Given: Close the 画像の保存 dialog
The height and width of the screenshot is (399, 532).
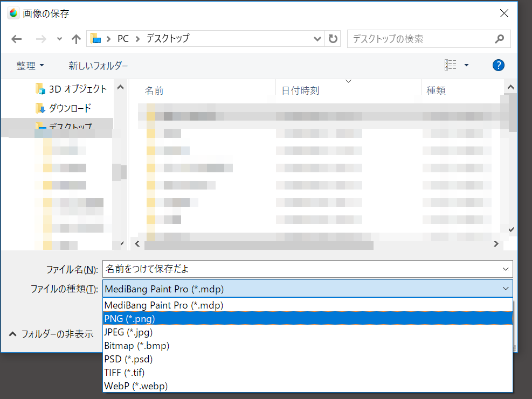Looking at the screenshot, I should coord(504,13).
